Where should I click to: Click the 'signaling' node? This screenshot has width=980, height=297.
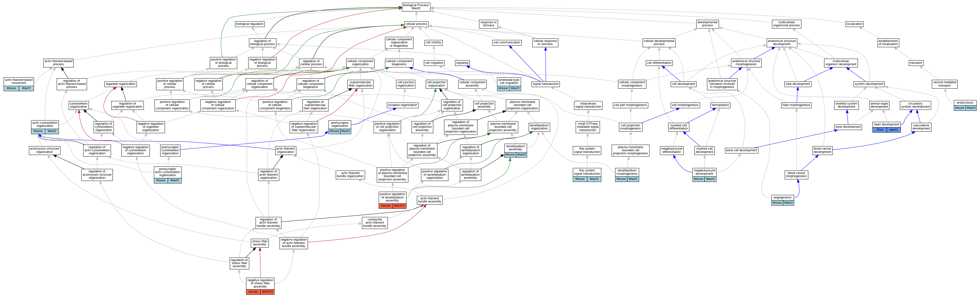click(x=462, y=63)
